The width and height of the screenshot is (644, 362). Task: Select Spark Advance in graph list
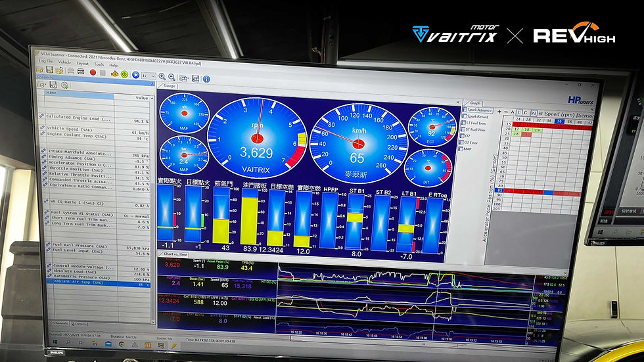point(478,110)
